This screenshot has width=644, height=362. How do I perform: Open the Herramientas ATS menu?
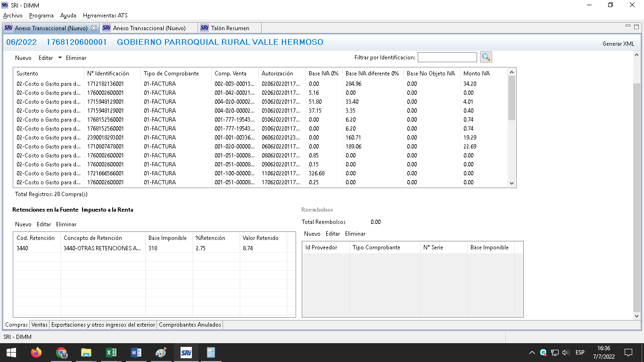105,16
